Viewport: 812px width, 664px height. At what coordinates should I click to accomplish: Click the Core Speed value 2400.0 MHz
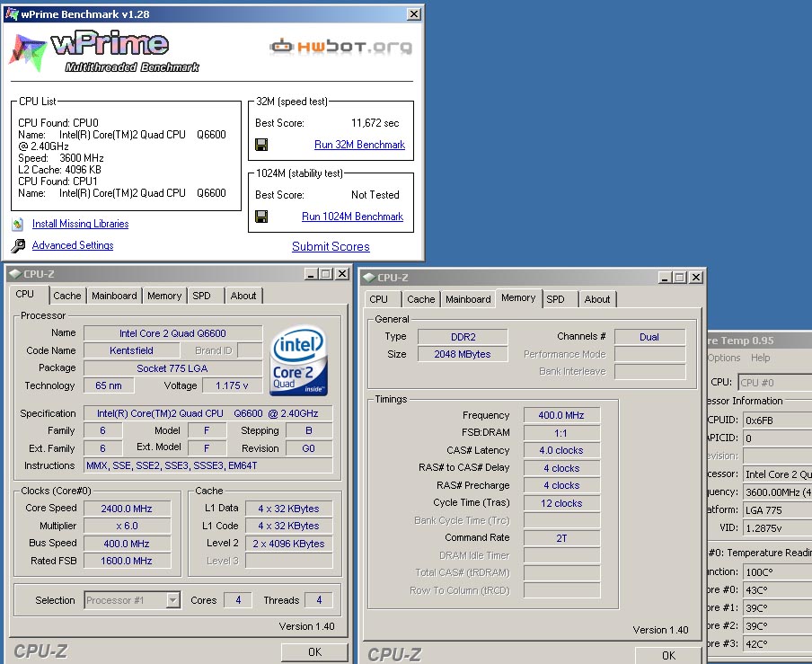[127, 509]
